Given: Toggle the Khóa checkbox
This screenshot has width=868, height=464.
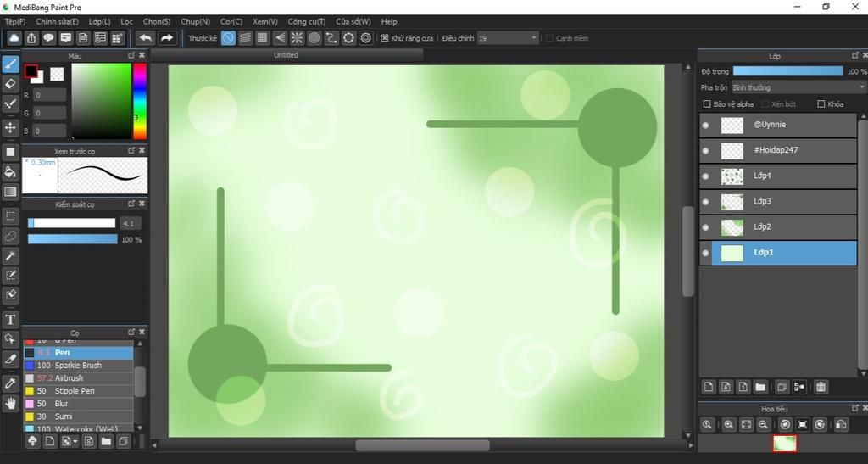Looking at the screenshot, I should click(821, 104).
